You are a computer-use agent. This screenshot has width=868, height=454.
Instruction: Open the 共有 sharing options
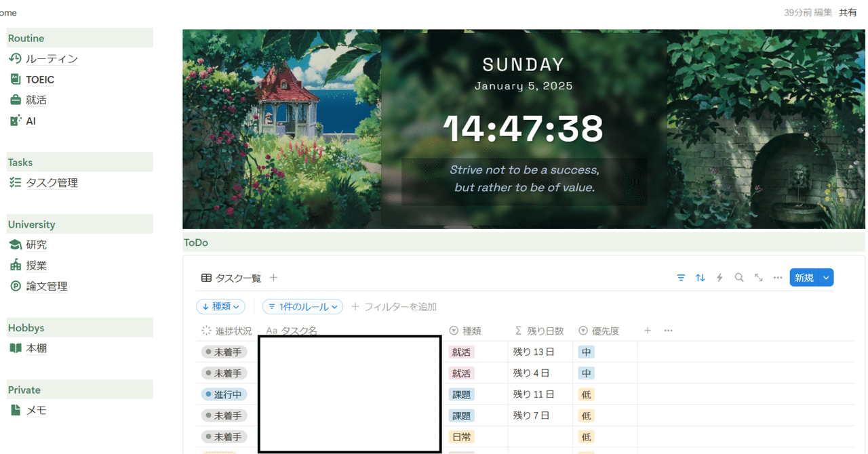tap(847, 12)
